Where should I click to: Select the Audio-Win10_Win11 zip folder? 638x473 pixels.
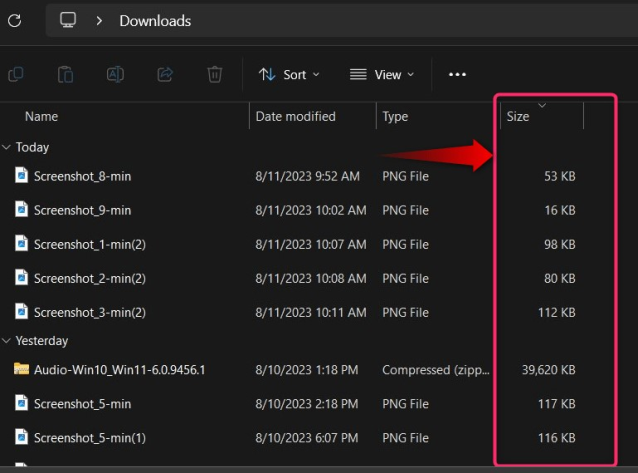(x=118, y=370)
